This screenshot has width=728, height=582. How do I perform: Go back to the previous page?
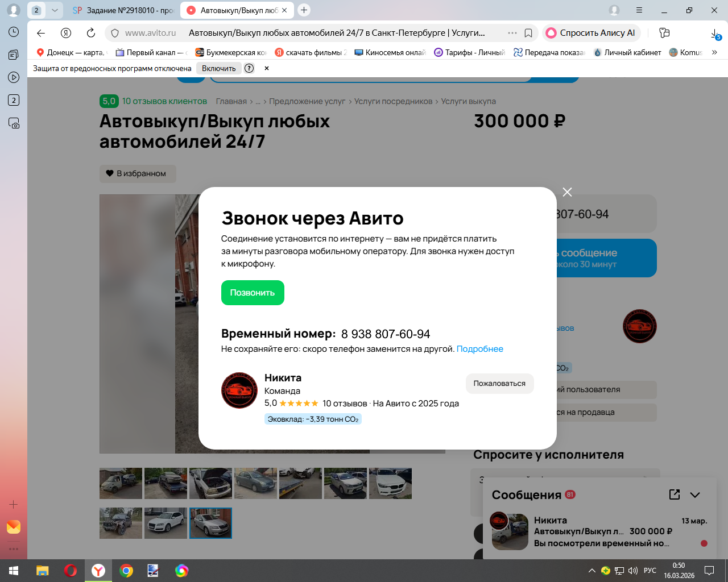click(x=41, y=33)
